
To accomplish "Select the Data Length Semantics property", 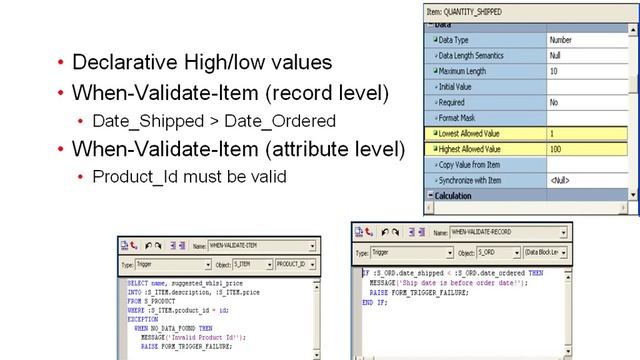I will coord(486,56).
